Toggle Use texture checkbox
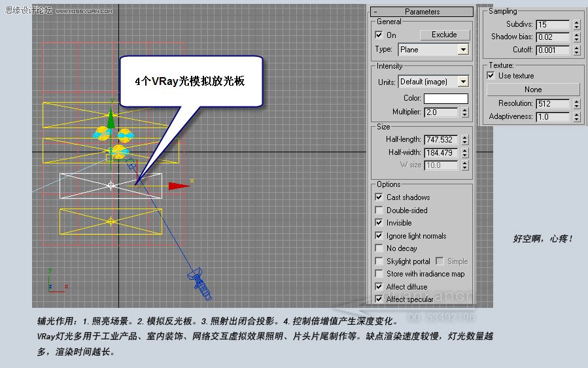 pos(491,76)
